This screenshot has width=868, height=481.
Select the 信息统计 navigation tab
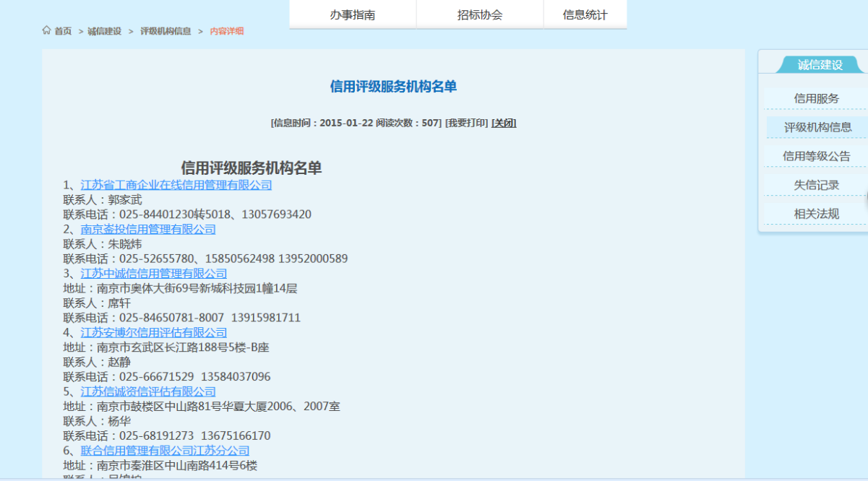[x=585, y=15]
